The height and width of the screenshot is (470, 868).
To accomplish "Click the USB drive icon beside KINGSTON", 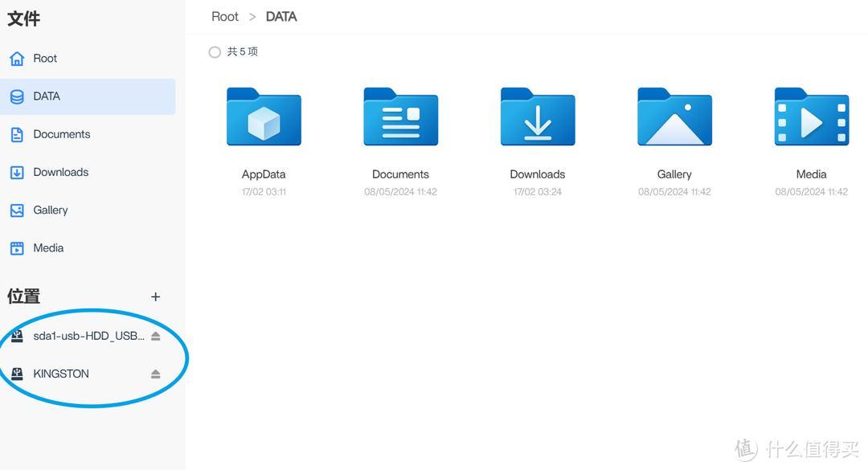I will click(17, 374).
